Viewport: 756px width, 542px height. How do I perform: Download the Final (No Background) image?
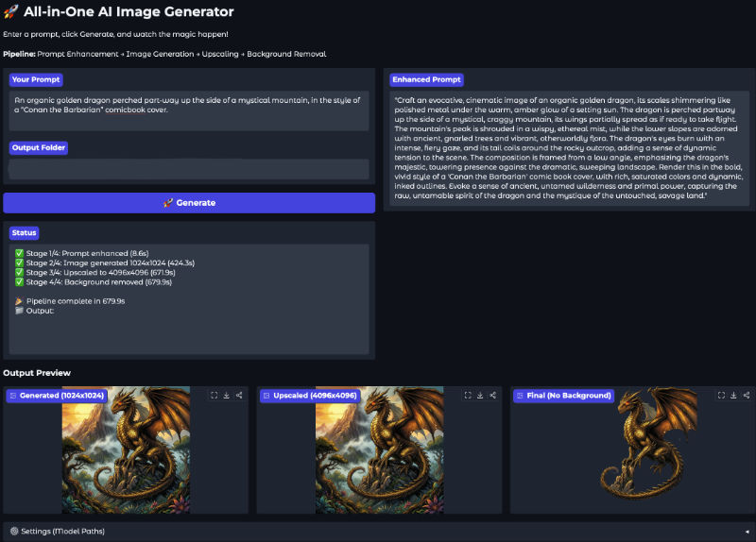point(733,396)
